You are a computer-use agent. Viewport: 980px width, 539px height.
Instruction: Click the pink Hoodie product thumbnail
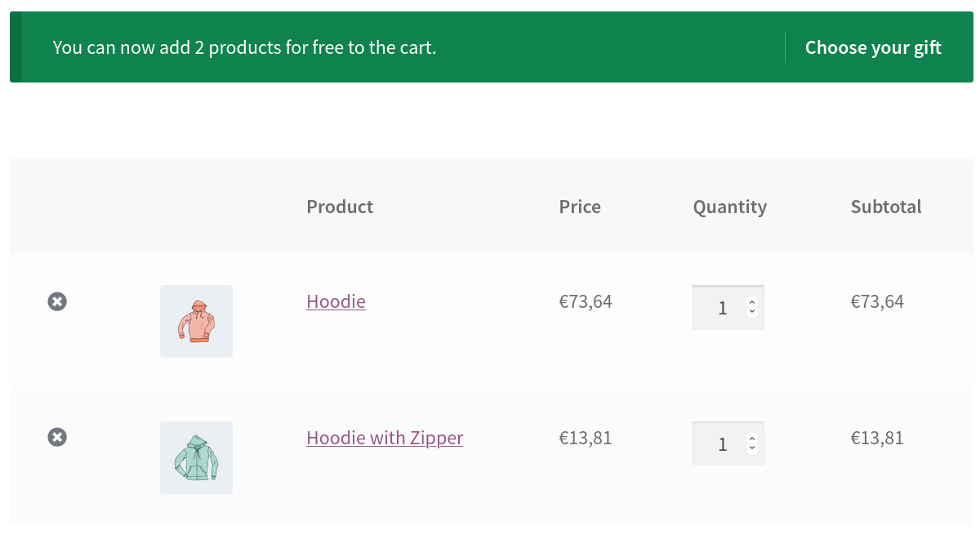point(196,321)
